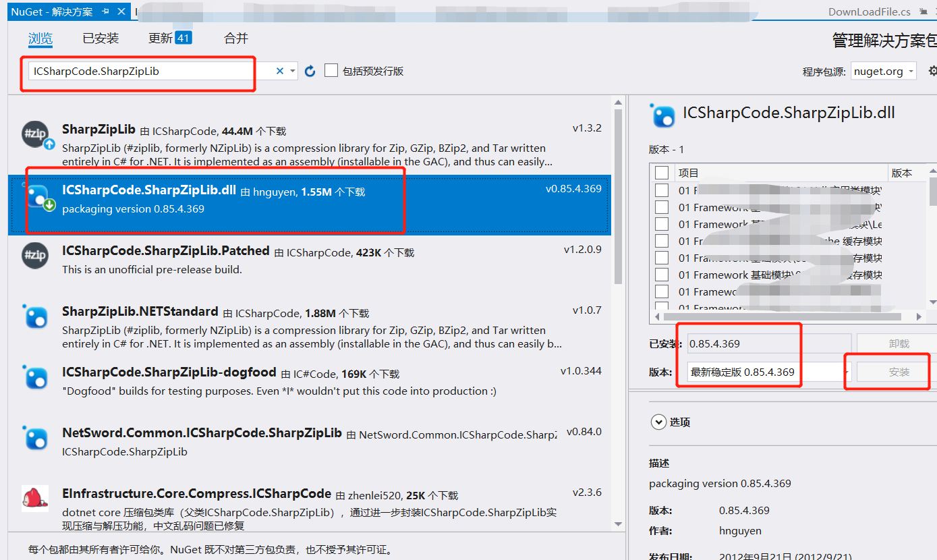Click the ICSharpCode.SharpZipLib.dll details panel title
This screenshot has height=560, width=937.
[x=789, y=113]
